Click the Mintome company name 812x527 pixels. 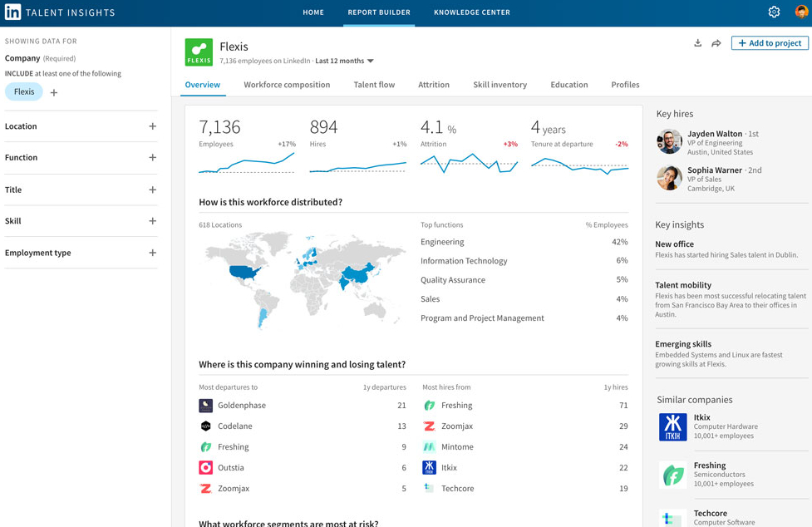457,446
